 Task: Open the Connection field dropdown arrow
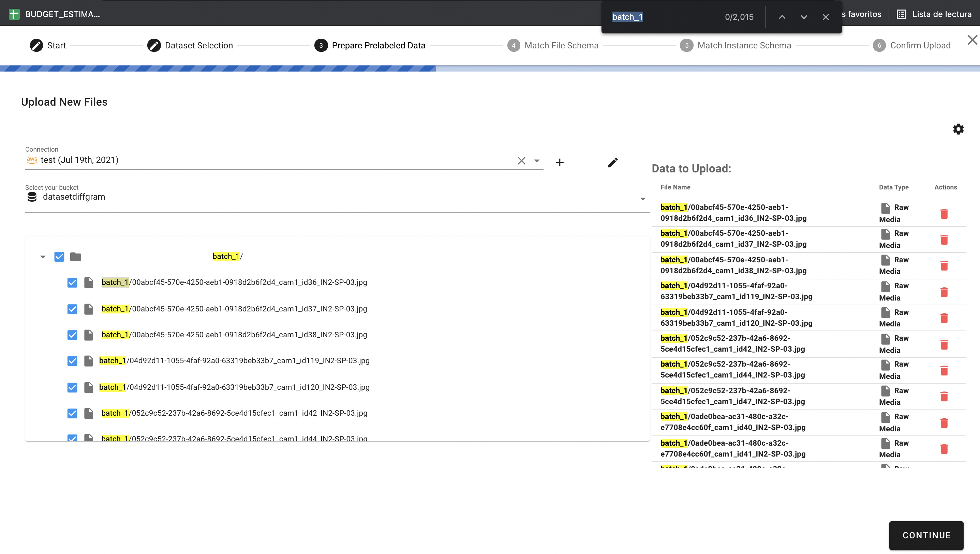[537, 160]
